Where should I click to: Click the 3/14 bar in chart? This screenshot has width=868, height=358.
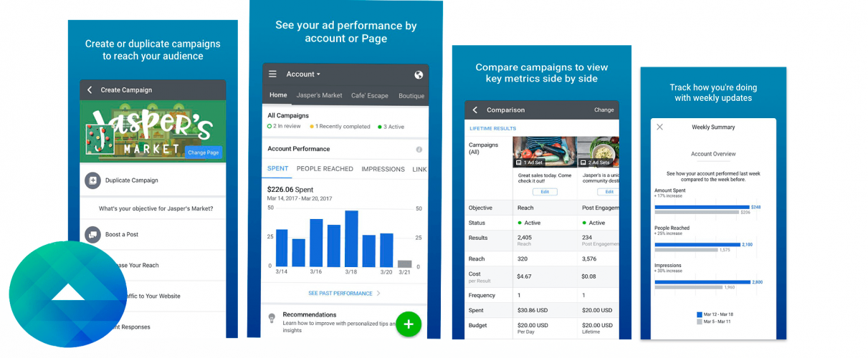click(282, 248)
